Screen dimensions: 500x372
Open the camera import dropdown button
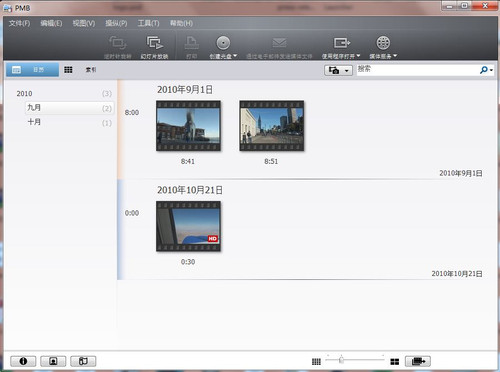click(338, 70)
